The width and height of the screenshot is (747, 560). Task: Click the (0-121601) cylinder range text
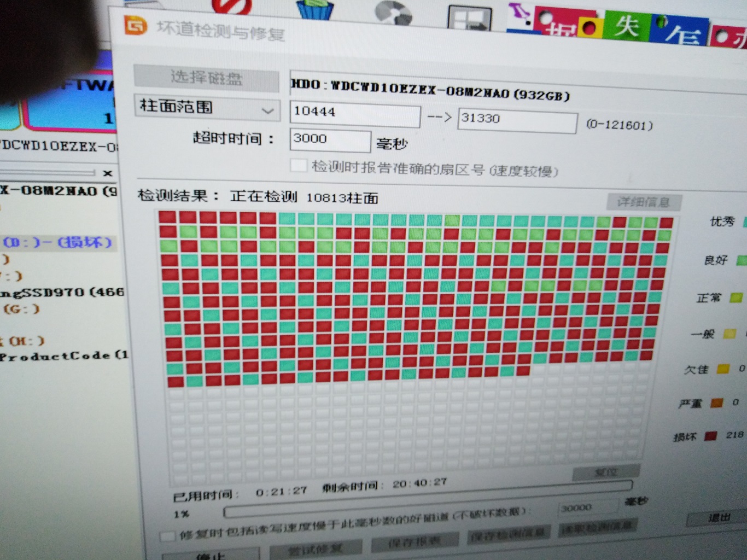620,125
